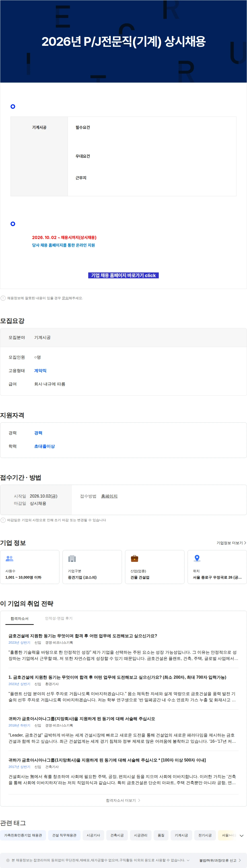Open 기업 채용 홈페이지 바로가기 click button
Image resolution: width=247 pixels, height=868 pixels.
123,275
